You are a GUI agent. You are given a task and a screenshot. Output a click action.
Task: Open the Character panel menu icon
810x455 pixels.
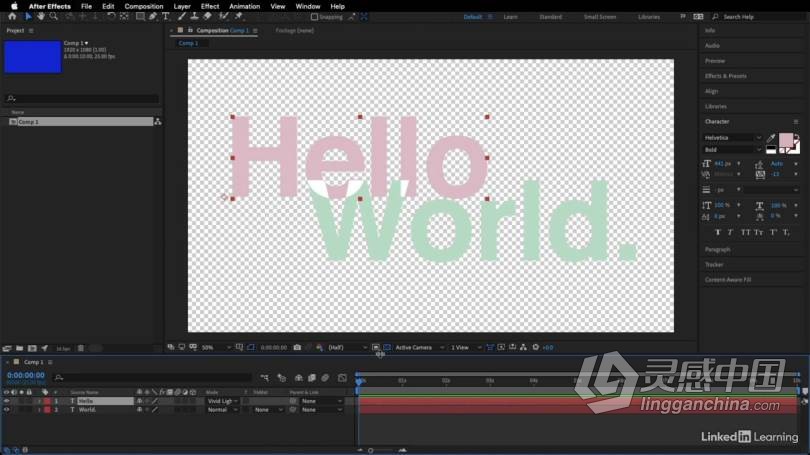point(796,122)
